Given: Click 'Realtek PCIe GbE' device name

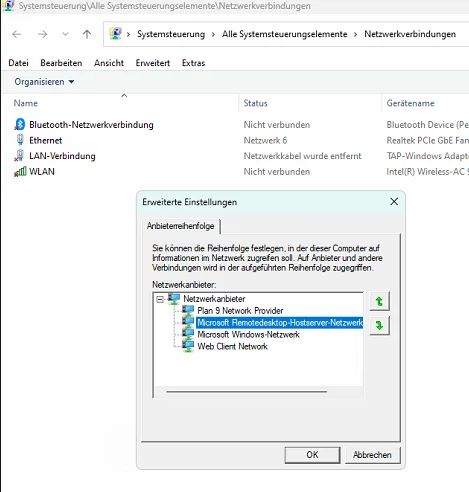Looking at the screenshot, I should (x=428, y=140).
